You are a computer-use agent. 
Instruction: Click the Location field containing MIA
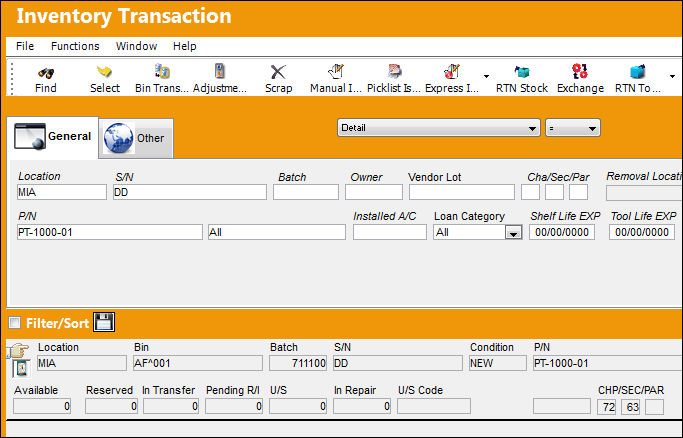pos(62,192)
